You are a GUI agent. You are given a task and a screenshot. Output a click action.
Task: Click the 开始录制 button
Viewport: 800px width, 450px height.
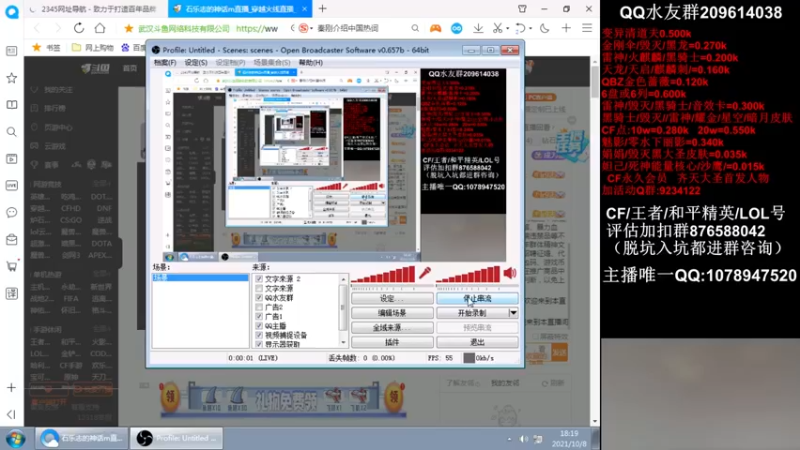pos(472,313)
